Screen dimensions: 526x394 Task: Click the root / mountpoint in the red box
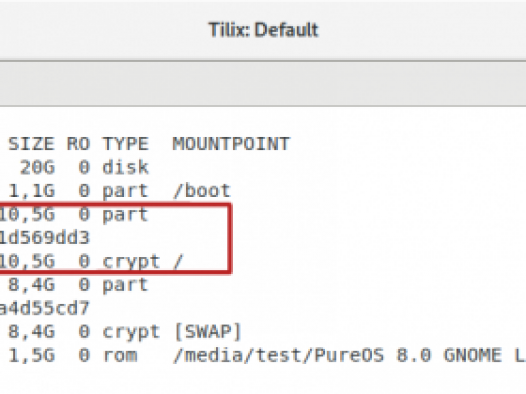click(x=178, y=261)
